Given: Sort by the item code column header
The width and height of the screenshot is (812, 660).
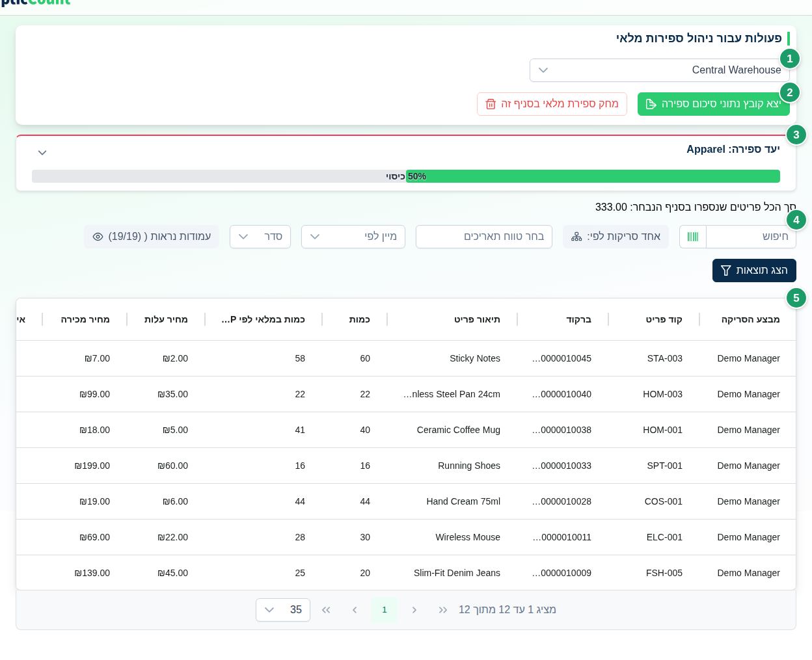Looking at the screenshot, I should click(x=664, y=319).
